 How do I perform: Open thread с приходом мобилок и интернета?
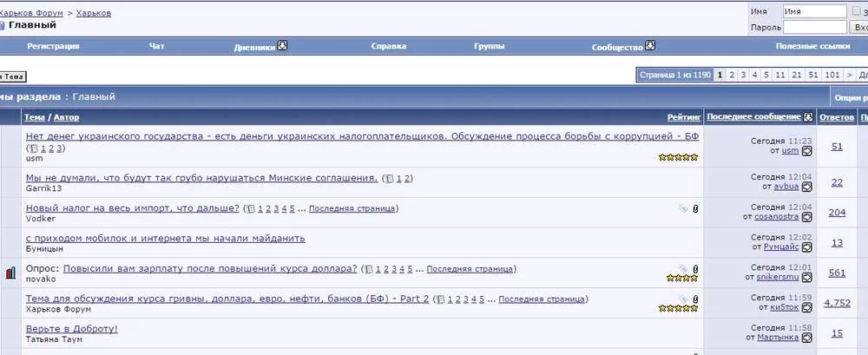[x=166, y=238]
